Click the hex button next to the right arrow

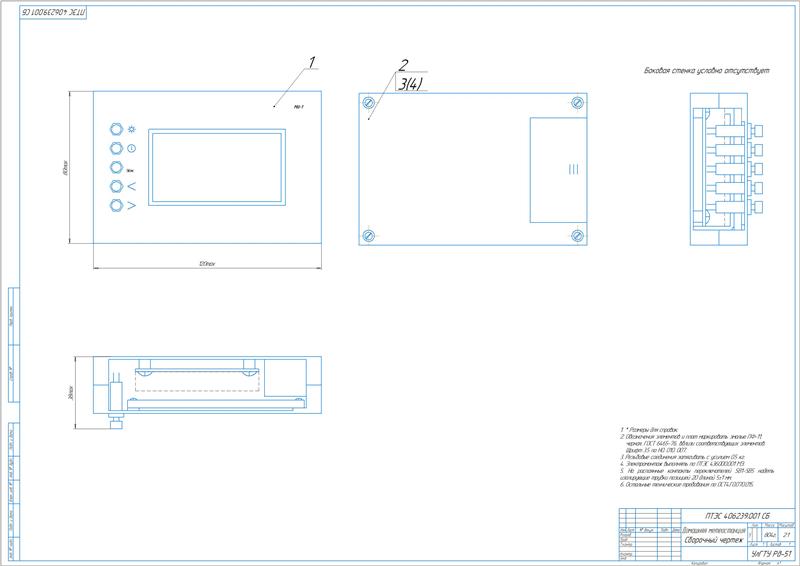click(116, 205)
